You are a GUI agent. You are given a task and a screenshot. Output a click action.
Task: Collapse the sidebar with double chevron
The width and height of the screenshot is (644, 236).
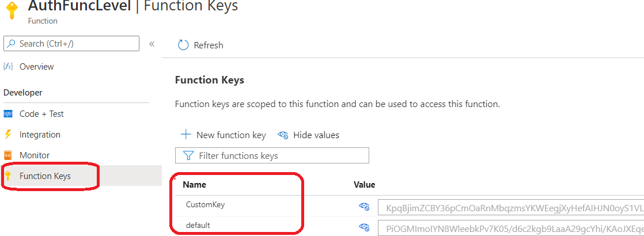151,44
